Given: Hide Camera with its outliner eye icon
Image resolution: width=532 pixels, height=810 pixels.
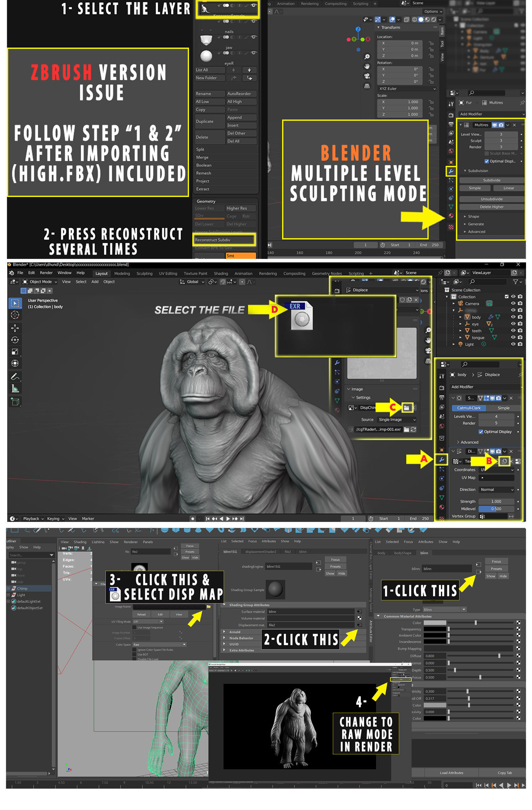Looking at the screenshot, I should click(x=513, y=303).
